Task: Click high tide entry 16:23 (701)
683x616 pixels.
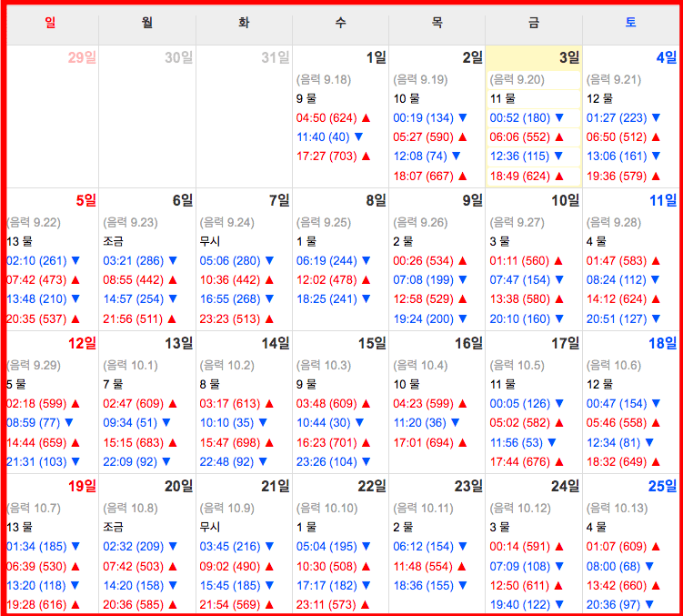Action: click(333, 442)
